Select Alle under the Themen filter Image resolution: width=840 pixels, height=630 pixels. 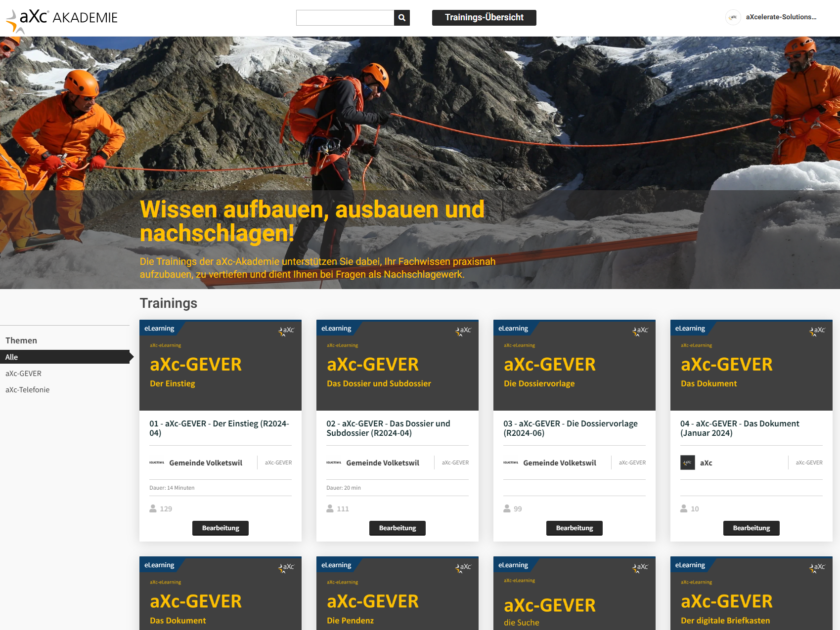(x=11, y=357)
